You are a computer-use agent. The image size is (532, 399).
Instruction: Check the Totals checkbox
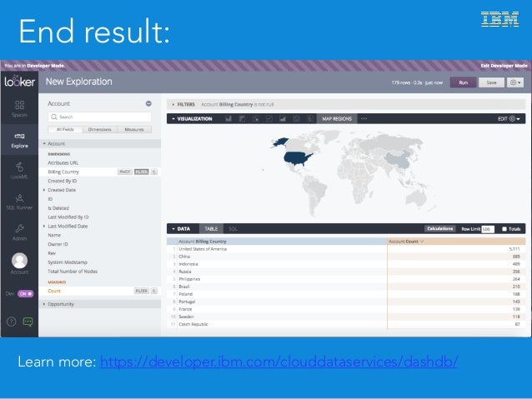click(x=504, y=229)
